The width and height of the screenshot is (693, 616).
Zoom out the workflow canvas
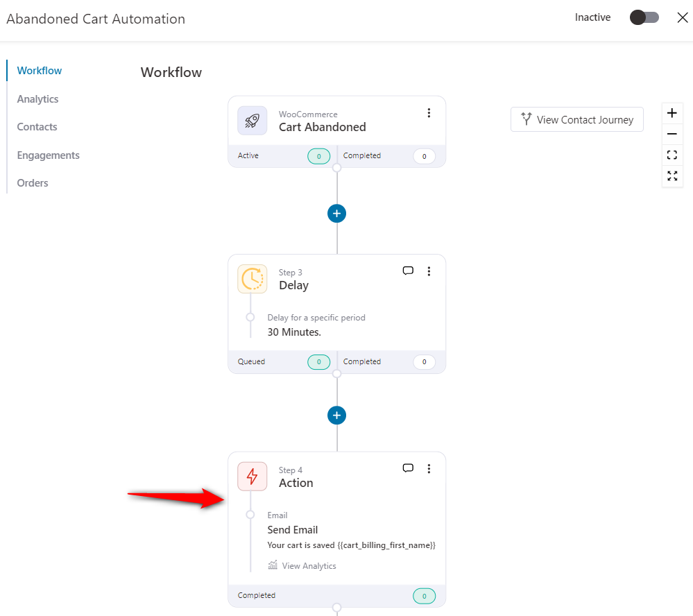[671, 134]
